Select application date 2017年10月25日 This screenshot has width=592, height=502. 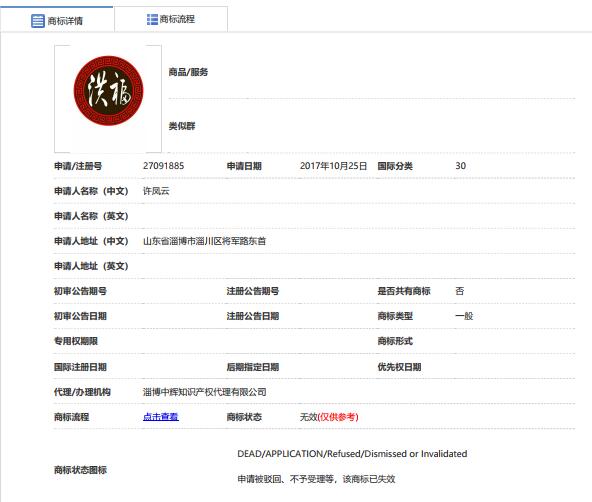click(333, 166)
